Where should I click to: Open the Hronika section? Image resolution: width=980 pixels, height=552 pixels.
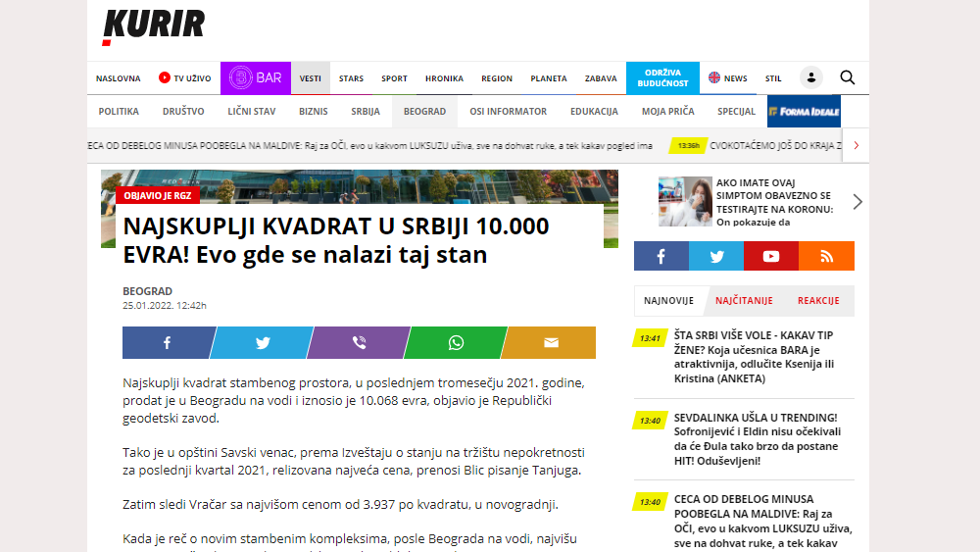coord(444,78)
